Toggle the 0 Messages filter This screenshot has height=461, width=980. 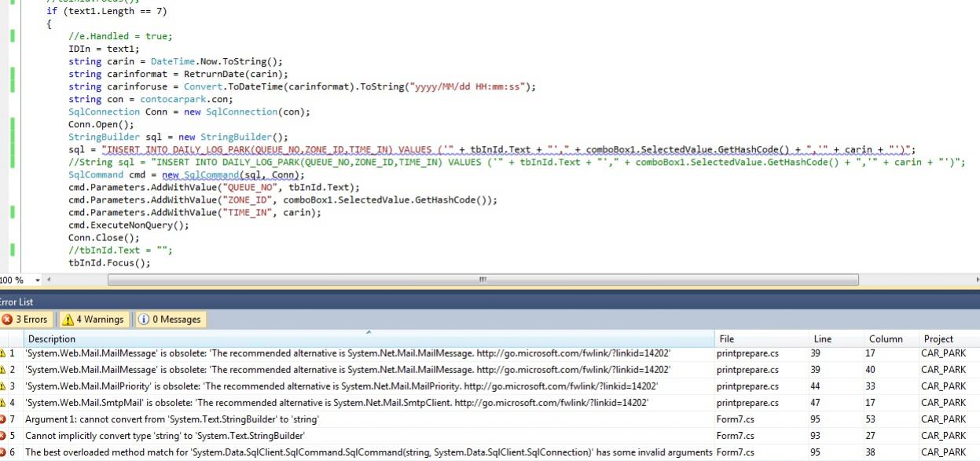(x=170, y=320)
